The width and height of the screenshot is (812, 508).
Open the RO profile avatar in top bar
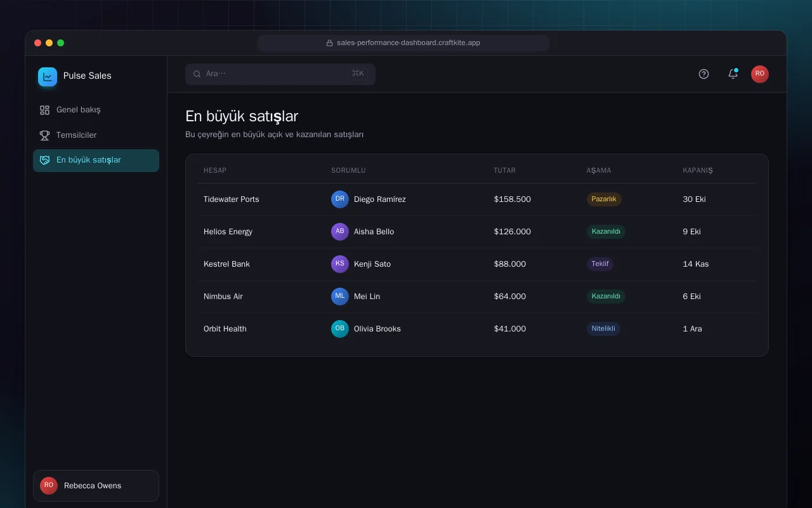760,74
